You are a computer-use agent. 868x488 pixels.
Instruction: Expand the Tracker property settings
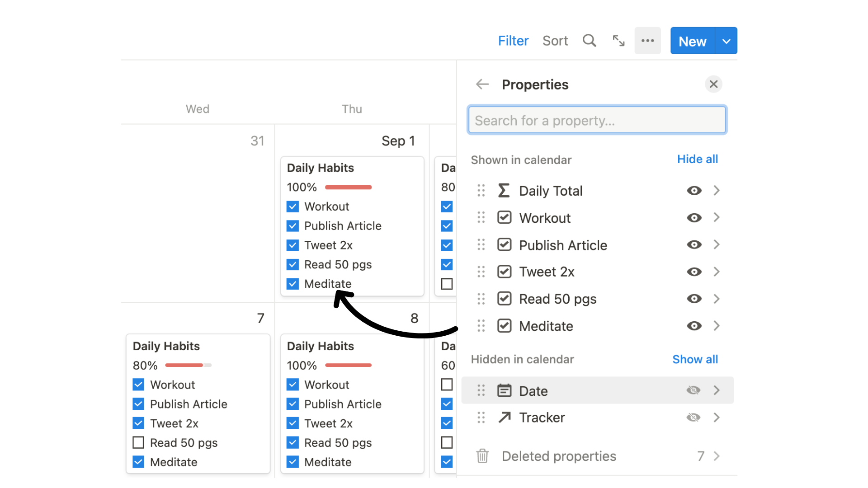(x=716, y=418)
